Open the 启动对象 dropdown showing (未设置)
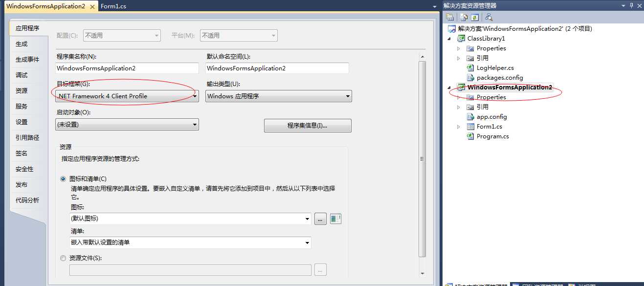The height and width of the screenshot is (286, 644). click(x=127, y=125)
